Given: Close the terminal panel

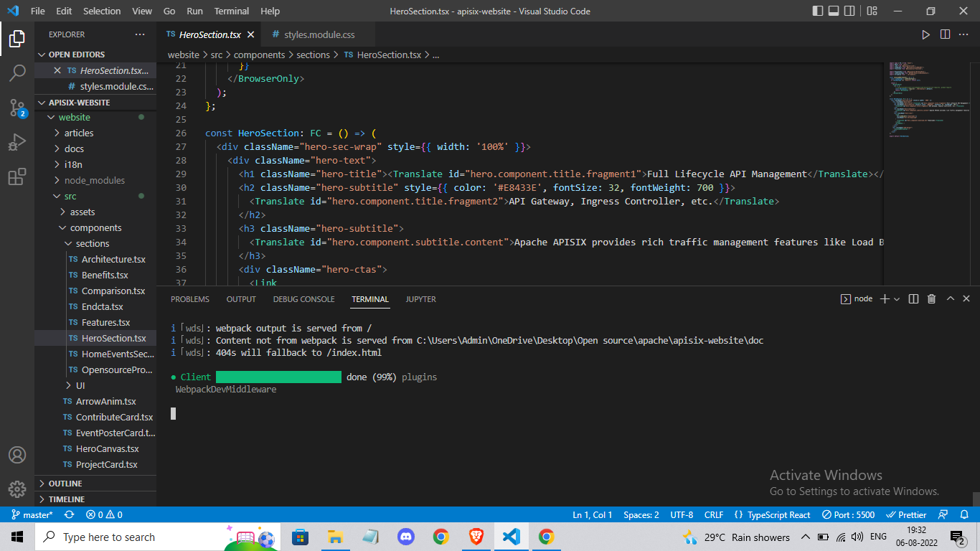Looking at the screenshot, I should pos(966,299).
